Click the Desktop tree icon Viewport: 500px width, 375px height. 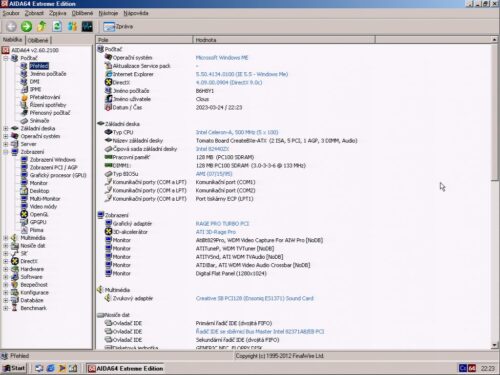point(24,191)
